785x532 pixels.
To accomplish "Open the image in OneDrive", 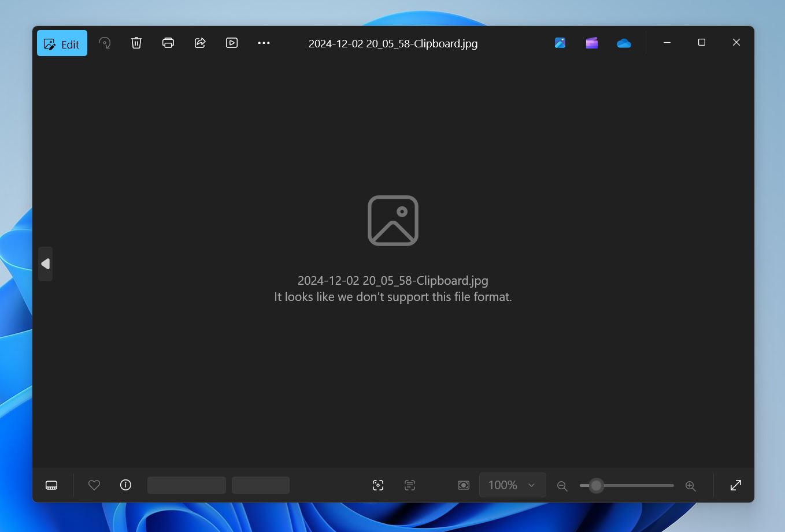I will [624, 43].
